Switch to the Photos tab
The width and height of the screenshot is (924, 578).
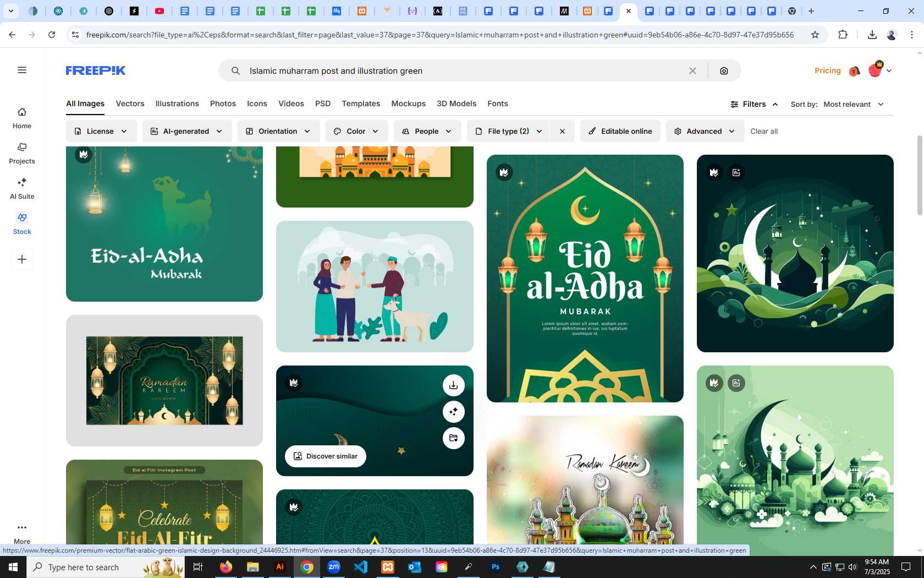(x=223, y=103)
